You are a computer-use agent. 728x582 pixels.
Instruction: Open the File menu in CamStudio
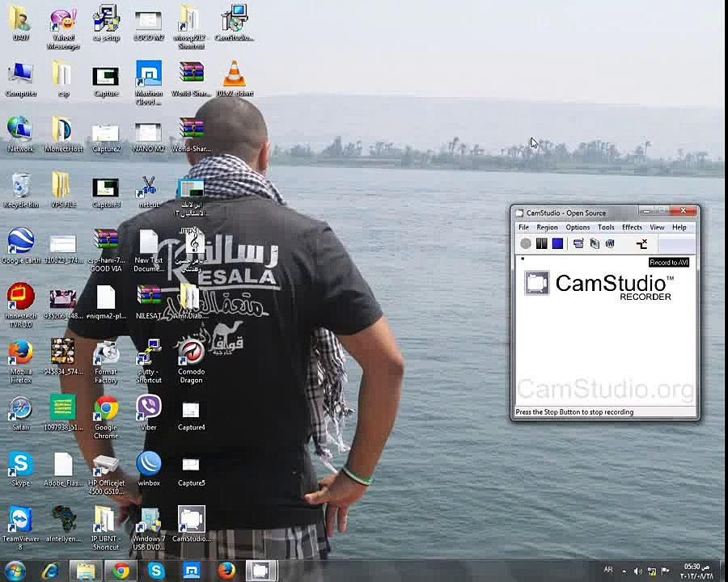[523, 227]
